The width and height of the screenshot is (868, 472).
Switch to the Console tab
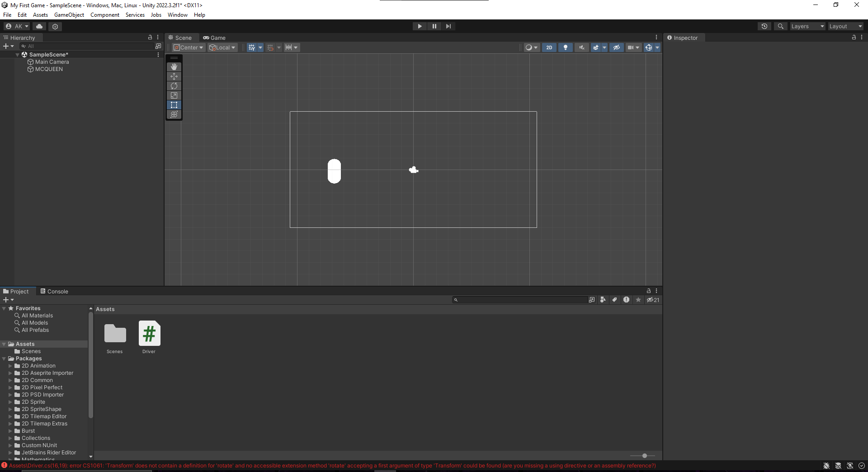click(54, 292)
